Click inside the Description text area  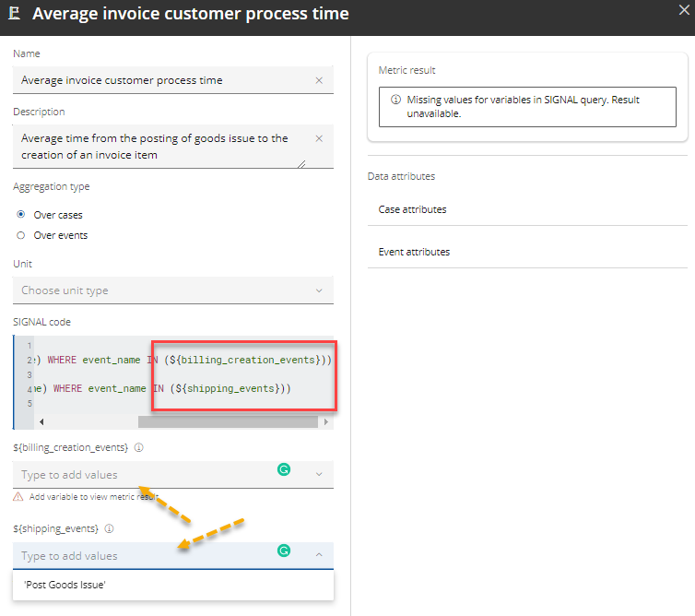[x=173, y=147]
